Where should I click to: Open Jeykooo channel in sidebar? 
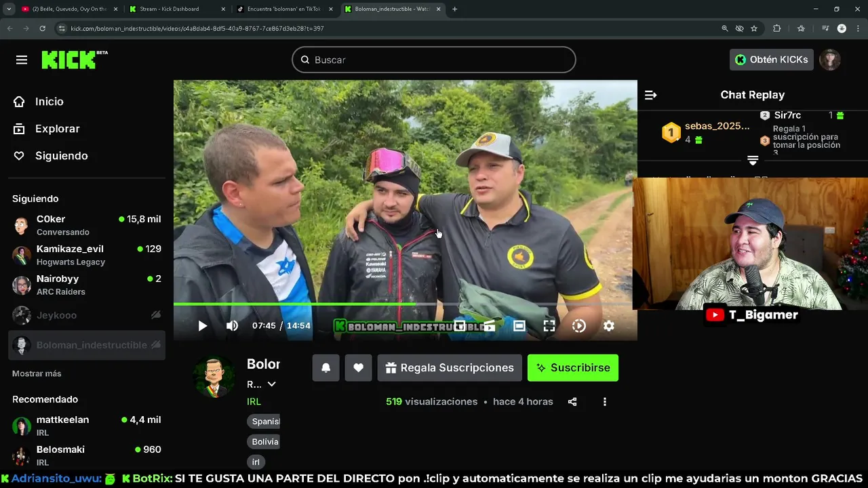[x=87, y=315]
